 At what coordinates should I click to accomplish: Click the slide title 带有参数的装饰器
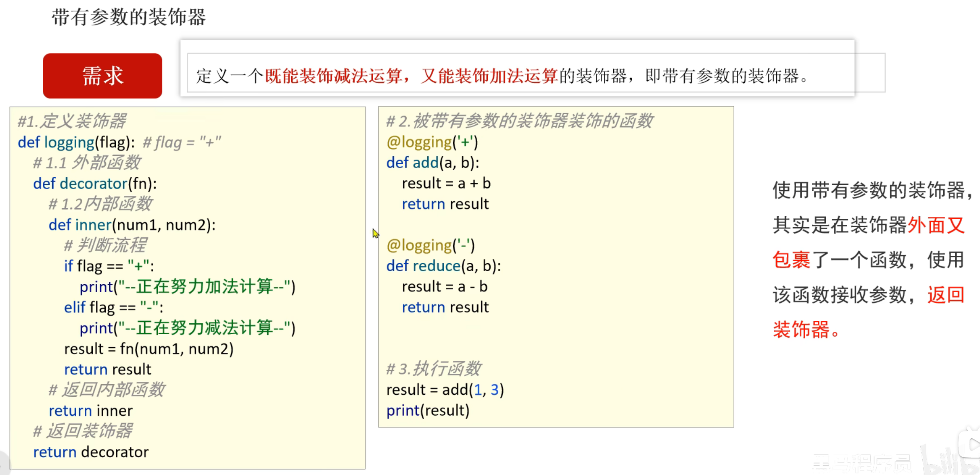[x=129, y=17]
